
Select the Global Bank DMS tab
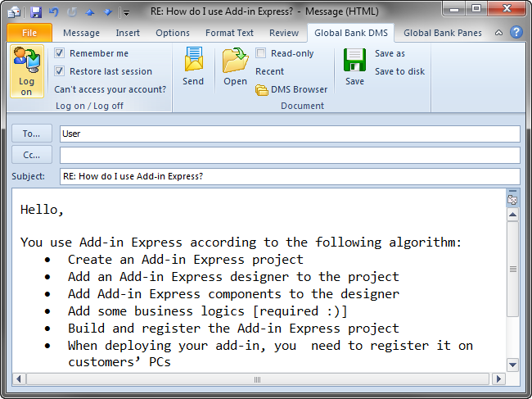click(351, 33)
